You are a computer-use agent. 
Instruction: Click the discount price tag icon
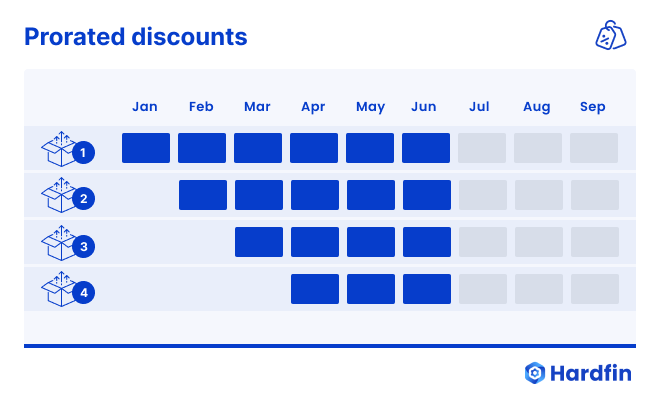click(x=611, y=35)
